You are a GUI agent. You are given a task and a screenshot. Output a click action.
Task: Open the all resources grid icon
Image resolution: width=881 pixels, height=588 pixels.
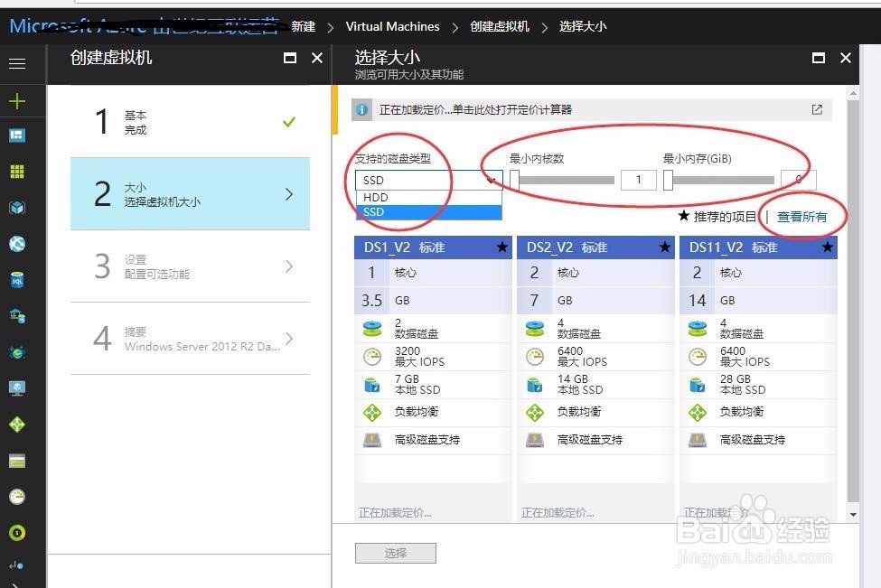17,172
